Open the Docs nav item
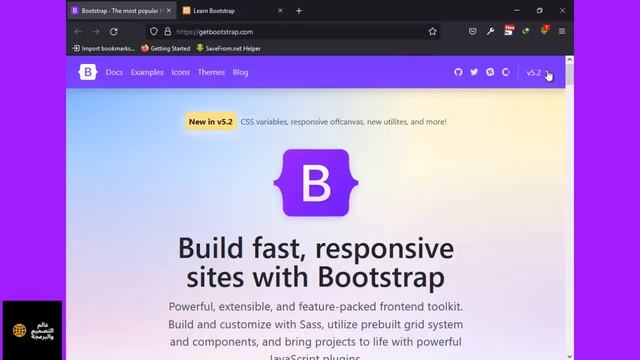The image size is (640, 360). tap(114, 72)
